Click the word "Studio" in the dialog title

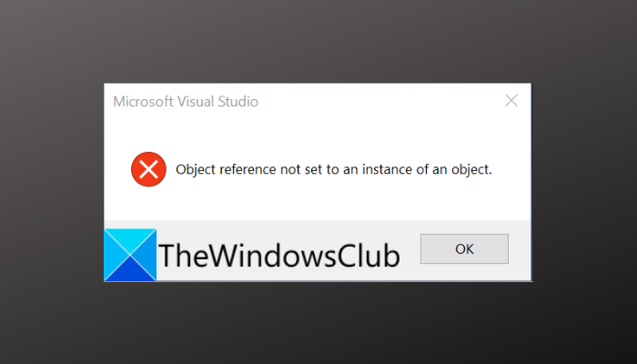click(237, 102)
